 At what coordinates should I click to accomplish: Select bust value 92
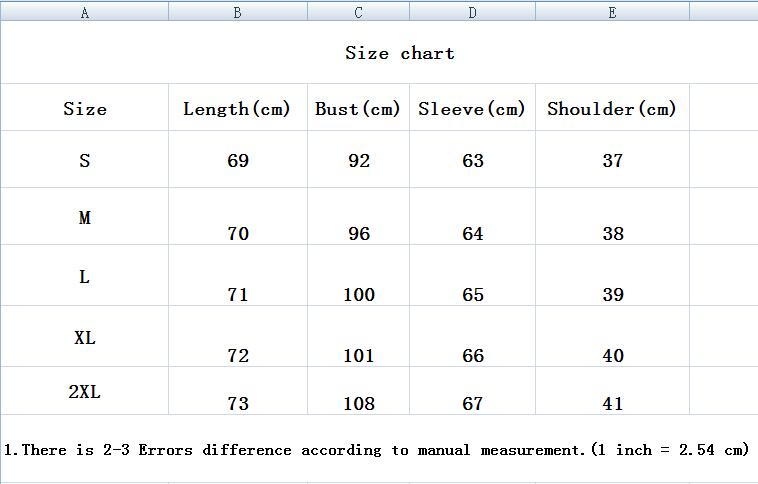pos(359,161)
